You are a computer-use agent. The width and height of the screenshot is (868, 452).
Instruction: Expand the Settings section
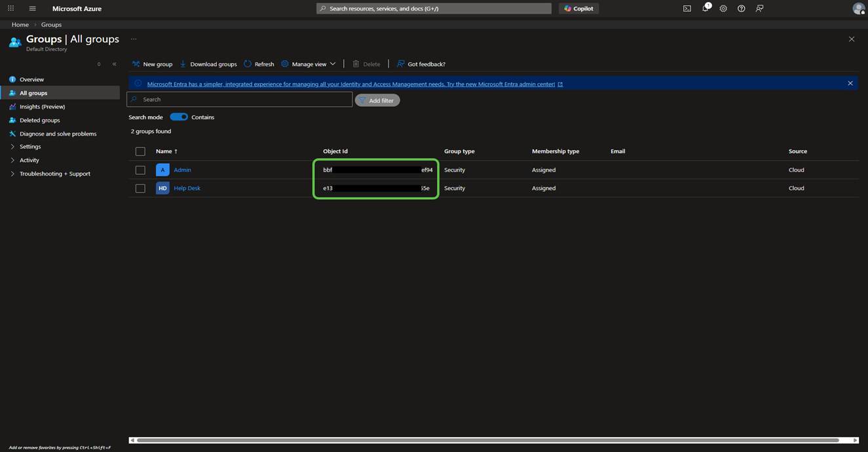click(30, 147)
